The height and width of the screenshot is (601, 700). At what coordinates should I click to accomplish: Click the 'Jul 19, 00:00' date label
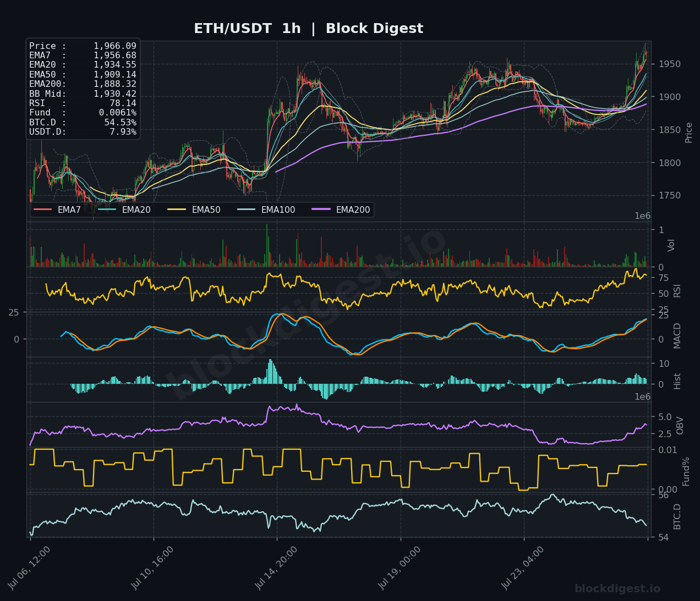pyautogui.click(x=400, y=568)
